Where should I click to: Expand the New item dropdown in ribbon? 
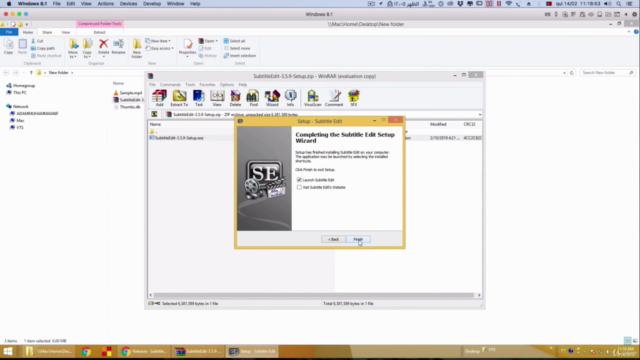159,41
